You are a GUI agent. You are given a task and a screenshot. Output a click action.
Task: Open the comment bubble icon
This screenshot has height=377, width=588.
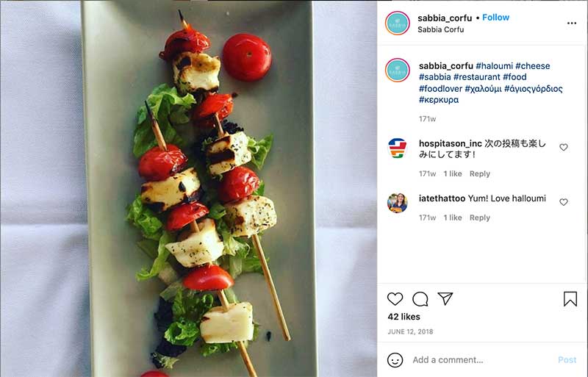point(420,298)
